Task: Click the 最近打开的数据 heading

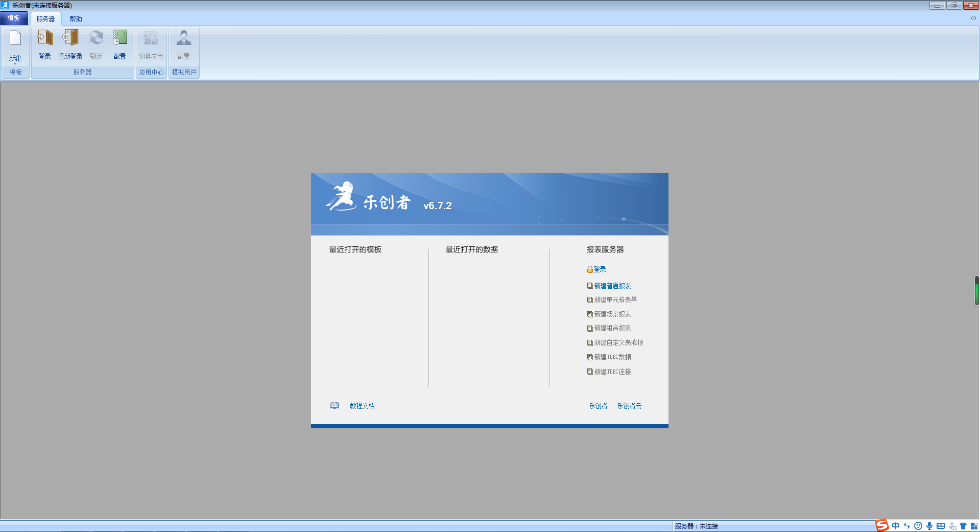Action: pos(472,249)
